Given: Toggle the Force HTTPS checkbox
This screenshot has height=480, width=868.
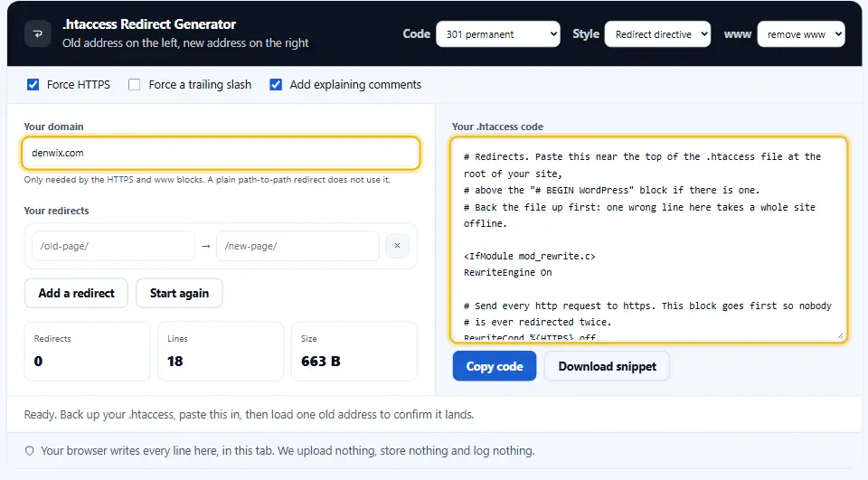Looking at the screenshot, I should (33, 85).
